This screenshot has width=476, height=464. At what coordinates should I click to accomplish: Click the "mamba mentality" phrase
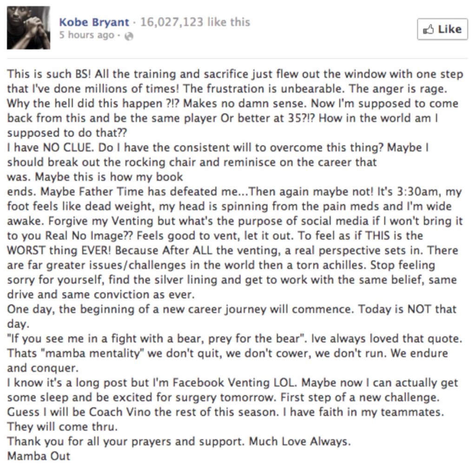pyautogui.click(x=83, y=353)
